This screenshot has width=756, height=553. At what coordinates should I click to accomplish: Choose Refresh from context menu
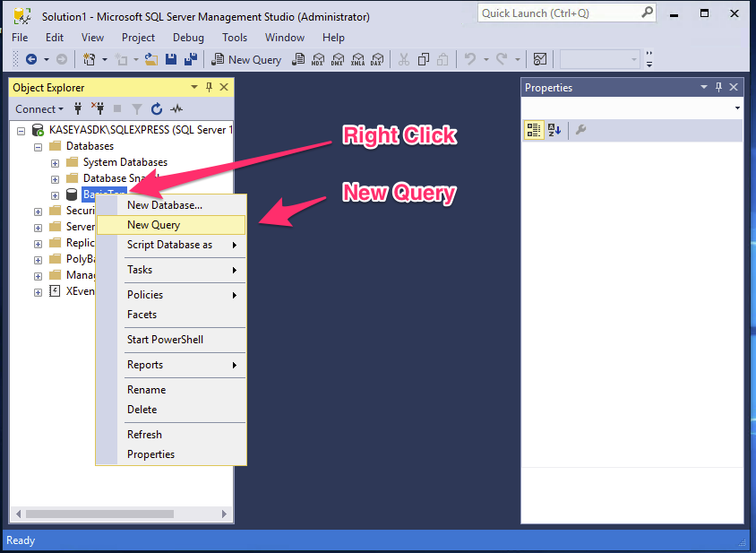[171, 435]
